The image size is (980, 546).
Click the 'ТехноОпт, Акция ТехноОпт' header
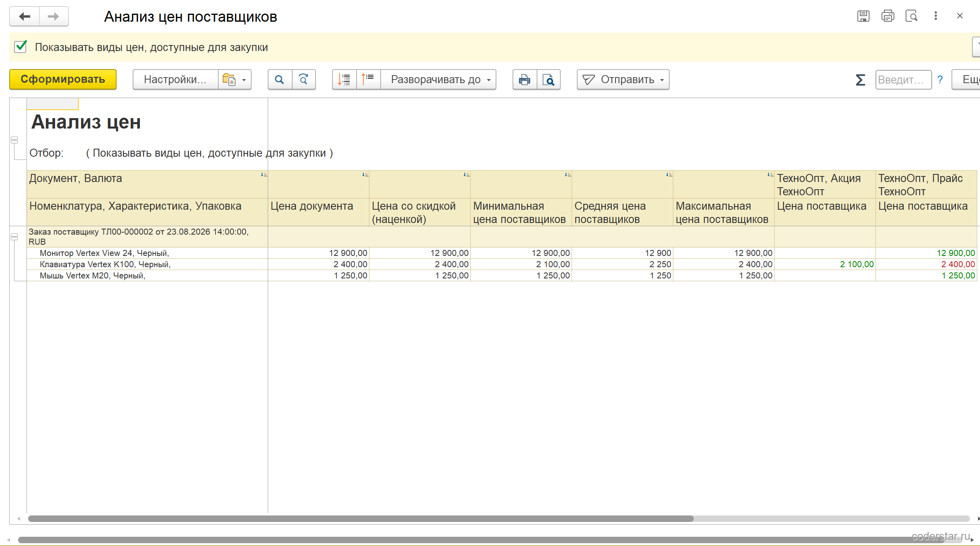coord(825,184)
